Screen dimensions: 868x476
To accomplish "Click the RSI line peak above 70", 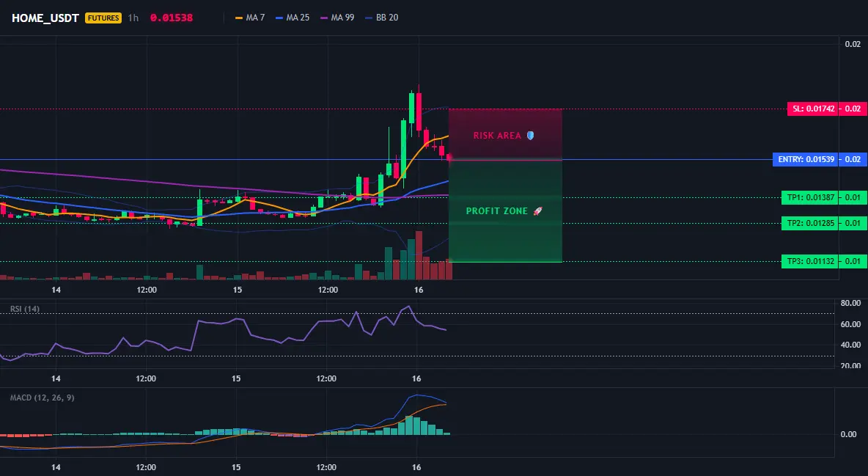I will click(408, 307).
